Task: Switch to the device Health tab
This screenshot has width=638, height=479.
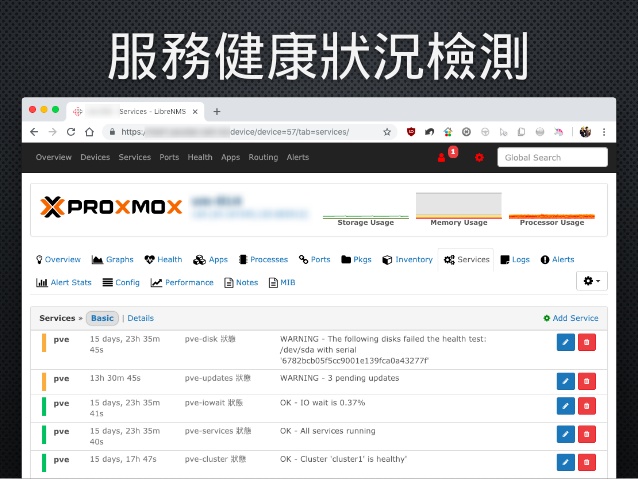Action: tap(163, 260)
